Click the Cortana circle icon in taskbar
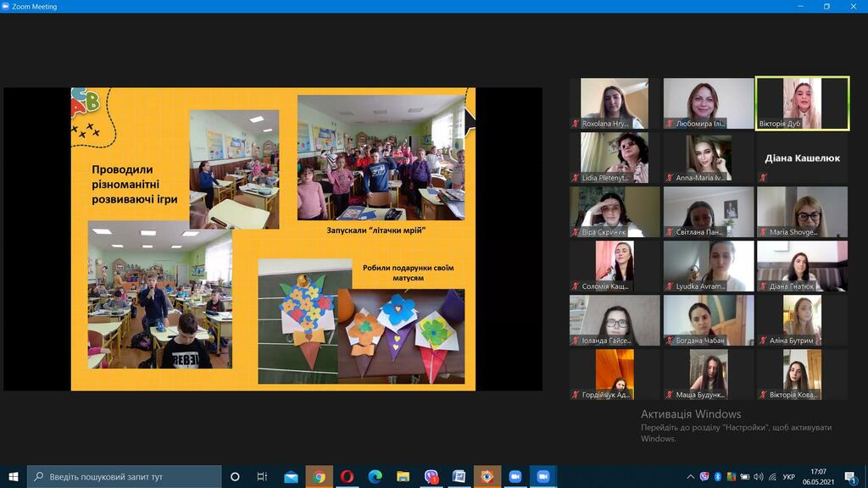The width and height of the screenshot is (868, 488). (x=235, y=476)
